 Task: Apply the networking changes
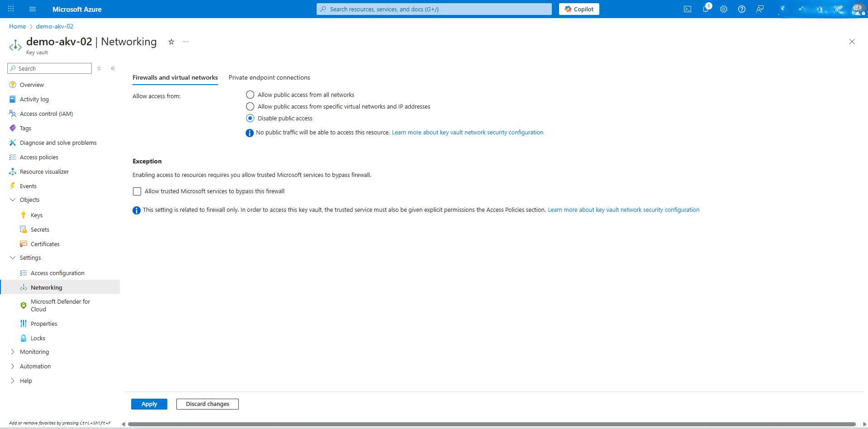coord(149,404)
